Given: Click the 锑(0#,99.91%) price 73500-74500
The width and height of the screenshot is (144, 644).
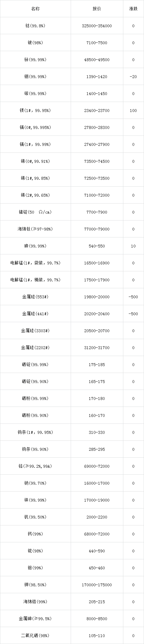Looking at the screenshot, I should (x=97, y=161).
